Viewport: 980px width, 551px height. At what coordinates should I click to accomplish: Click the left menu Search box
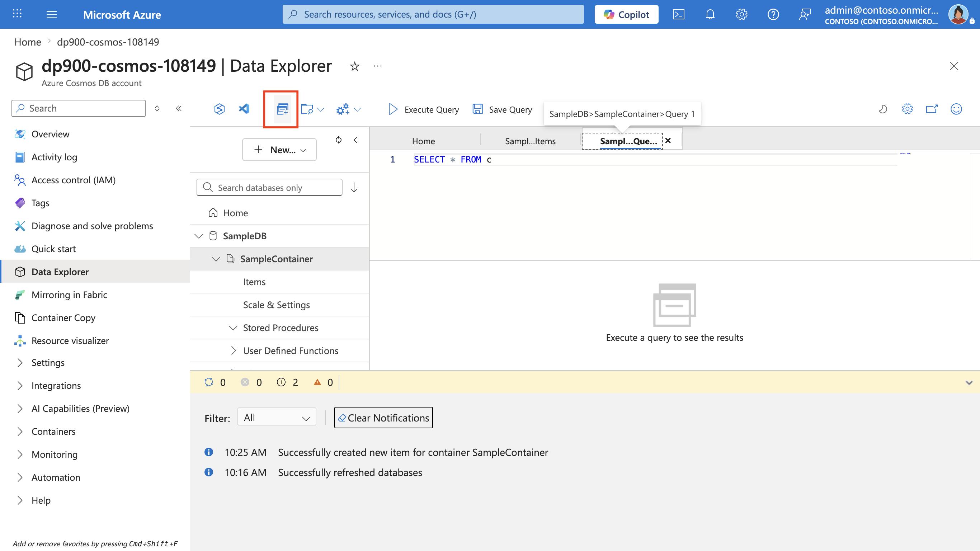pyautogui.click(x=79, y=108)
